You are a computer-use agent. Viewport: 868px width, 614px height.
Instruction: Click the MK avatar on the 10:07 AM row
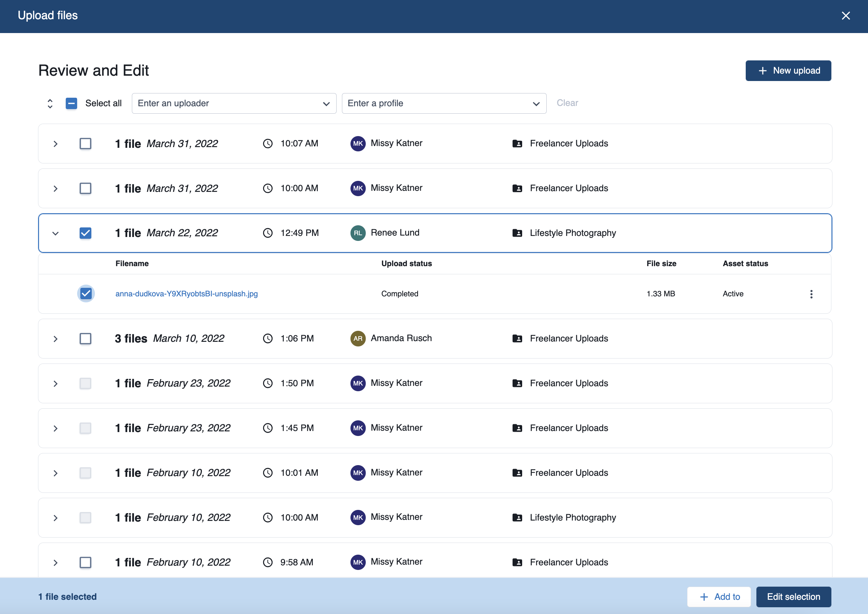click(358, 143)
